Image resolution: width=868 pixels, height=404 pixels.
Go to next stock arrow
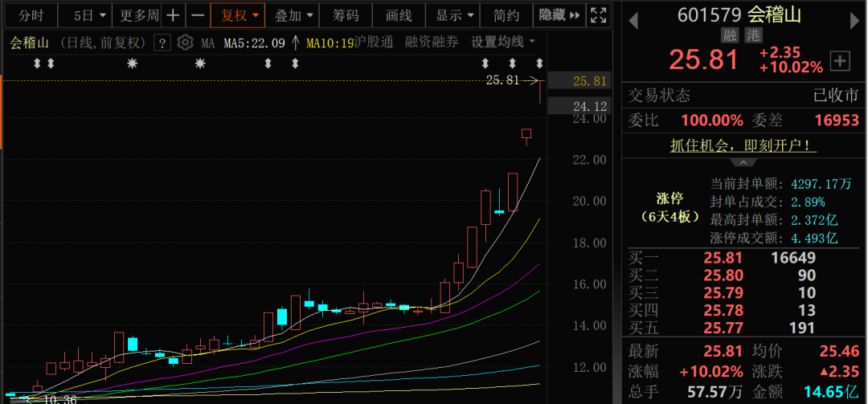point(855,17)
